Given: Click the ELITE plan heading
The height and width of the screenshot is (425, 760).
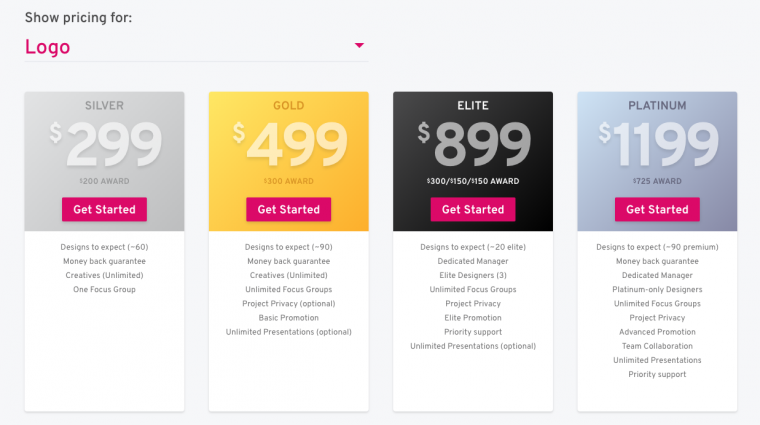Looking at the screenshot, I should click(473, 105).
